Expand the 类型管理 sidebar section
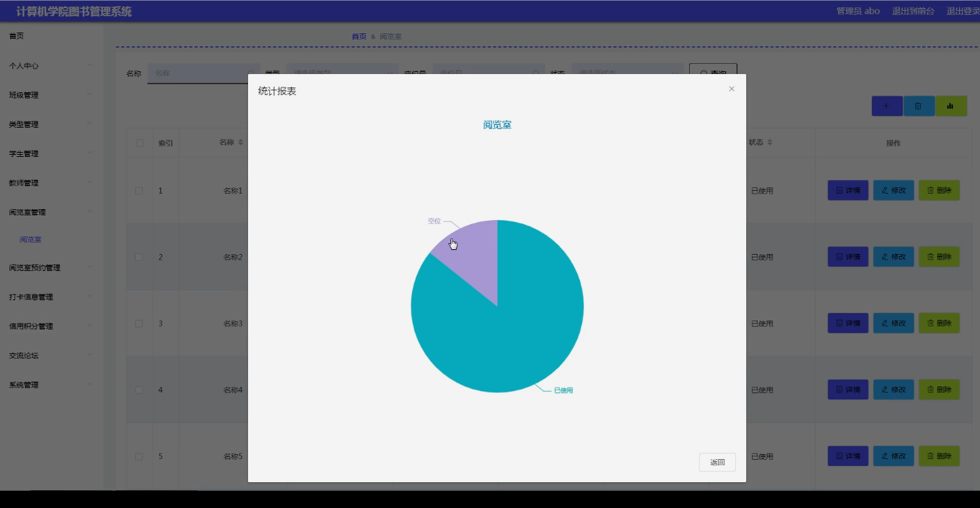This screenshot has width=980, height=508. coord(52,124)
